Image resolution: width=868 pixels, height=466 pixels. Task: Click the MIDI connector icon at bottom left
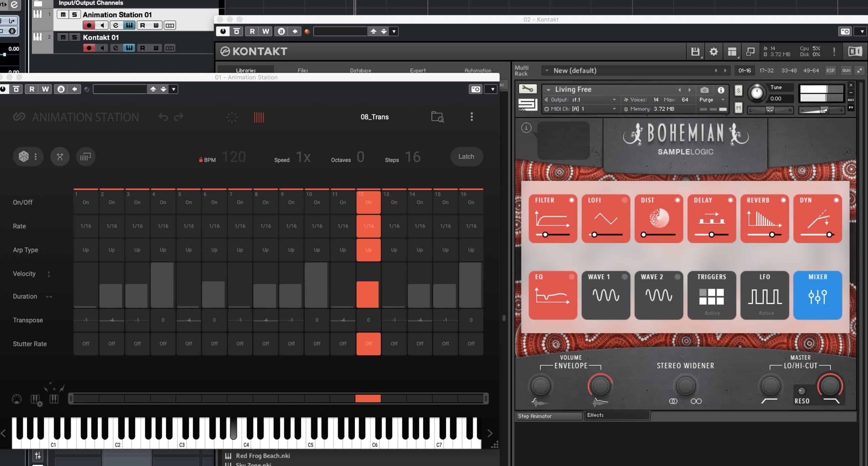[17, 399]
